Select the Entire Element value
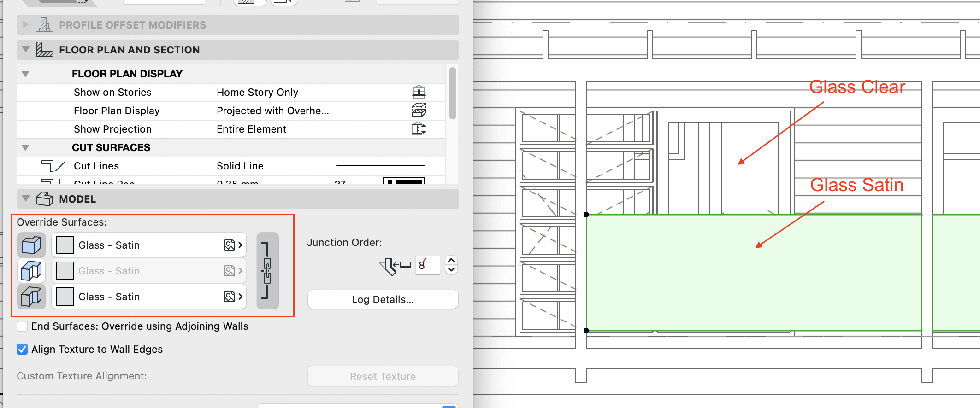Viewport: 980px width, 408px height. pos(251,129)
